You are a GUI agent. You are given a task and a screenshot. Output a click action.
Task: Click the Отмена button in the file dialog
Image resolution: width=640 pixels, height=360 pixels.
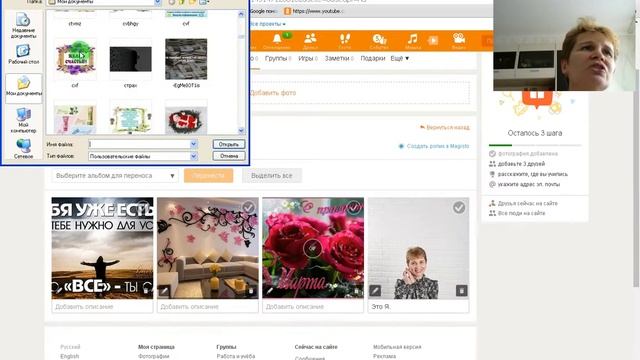click(229, 156)
